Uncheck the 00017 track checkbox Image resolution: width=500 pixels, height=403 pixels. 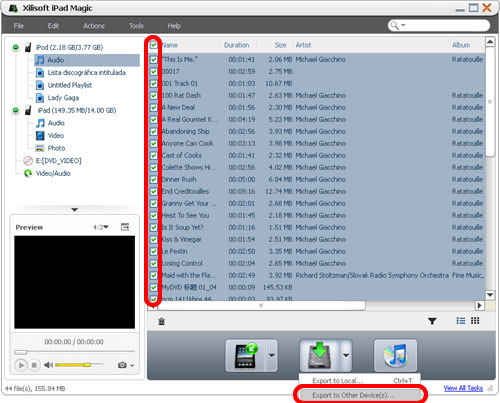153,71
